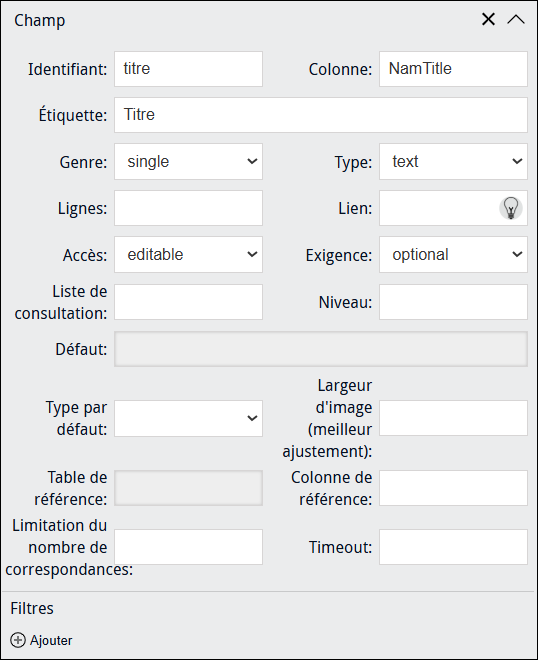Image resolution: width=538 pixels, height=660 pixels.
Task: Click into the Timeout input field
Action: click(x=453, y=547)
